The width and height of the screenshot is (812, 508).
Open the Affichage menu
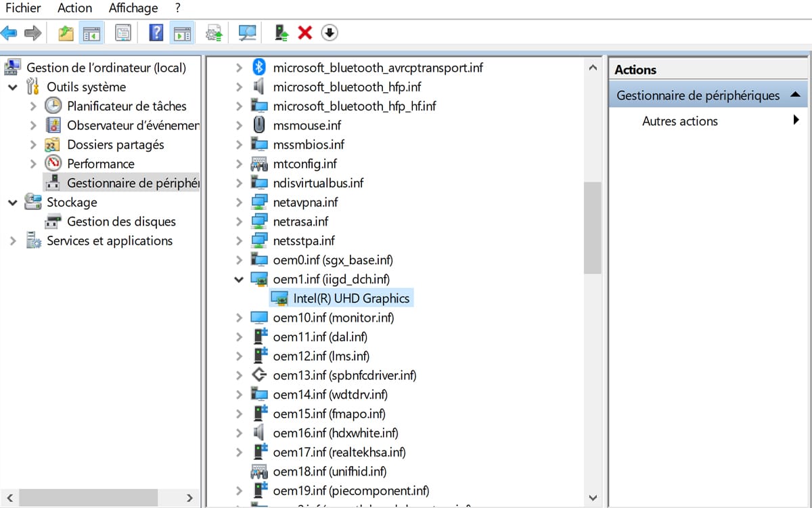(x=133, y=8)
